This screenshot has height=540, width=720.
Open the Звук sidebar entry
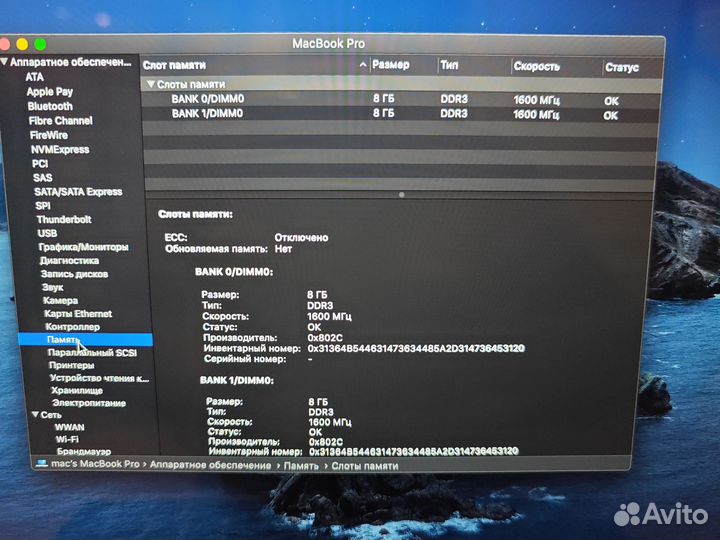52,287
